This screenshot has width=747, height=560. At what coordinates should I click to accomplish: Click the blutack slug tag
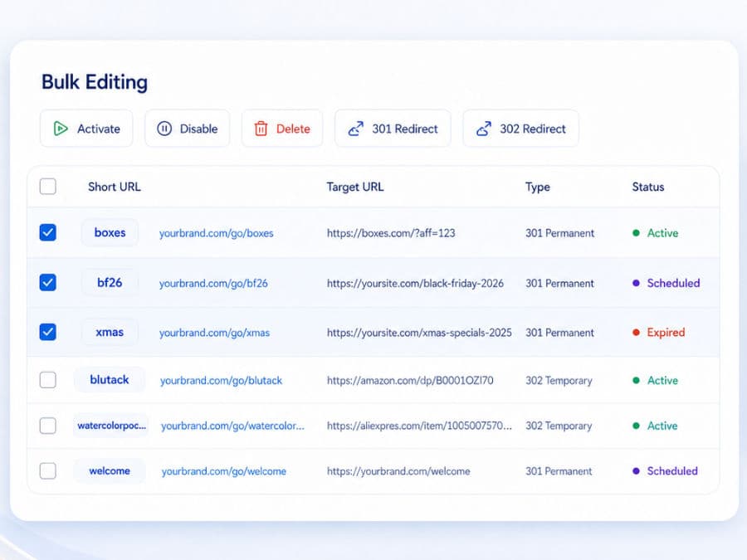110,379
